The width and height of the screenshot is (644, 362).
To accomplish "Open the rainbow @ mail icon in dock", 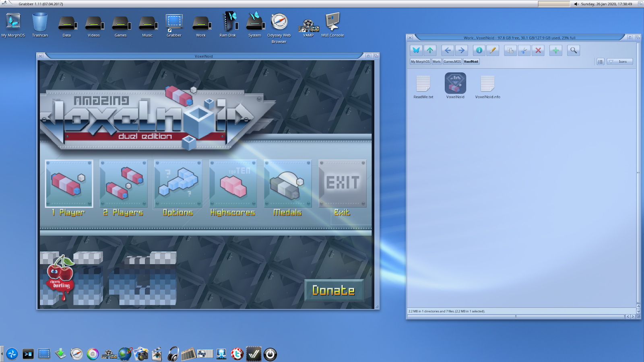I will [93, 354].
